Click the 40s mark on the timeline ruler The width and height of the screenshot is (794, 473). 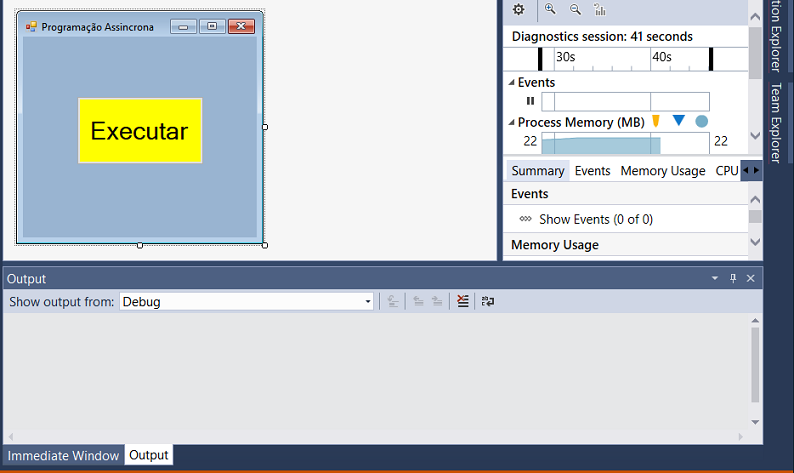point(661,57)
